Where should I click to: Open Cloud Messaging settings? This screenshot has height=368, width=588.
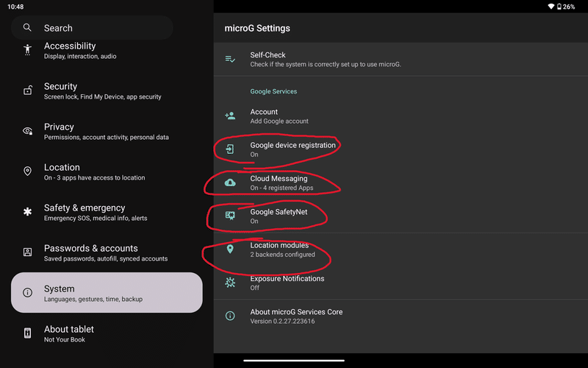401,183
